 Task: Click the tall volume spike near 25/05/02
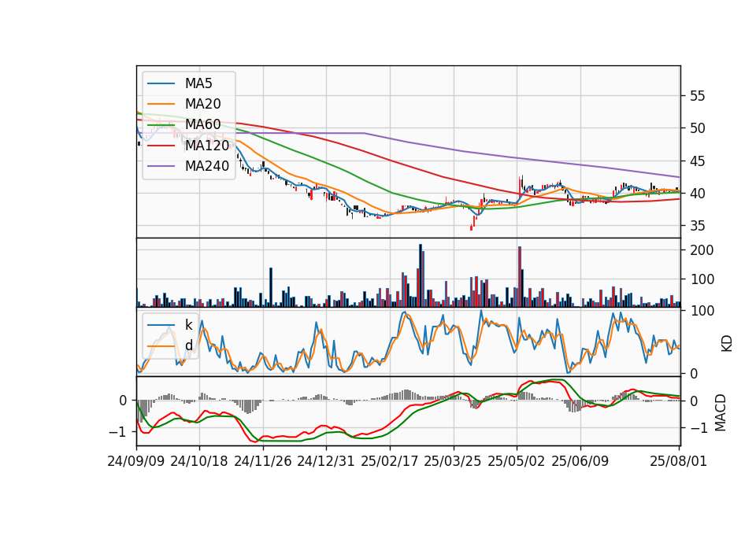pos(520,277)
